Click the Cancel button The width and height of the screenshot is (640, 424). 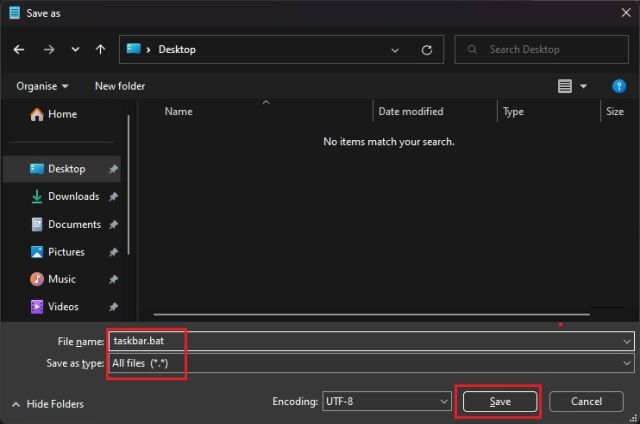click(586, 401)
